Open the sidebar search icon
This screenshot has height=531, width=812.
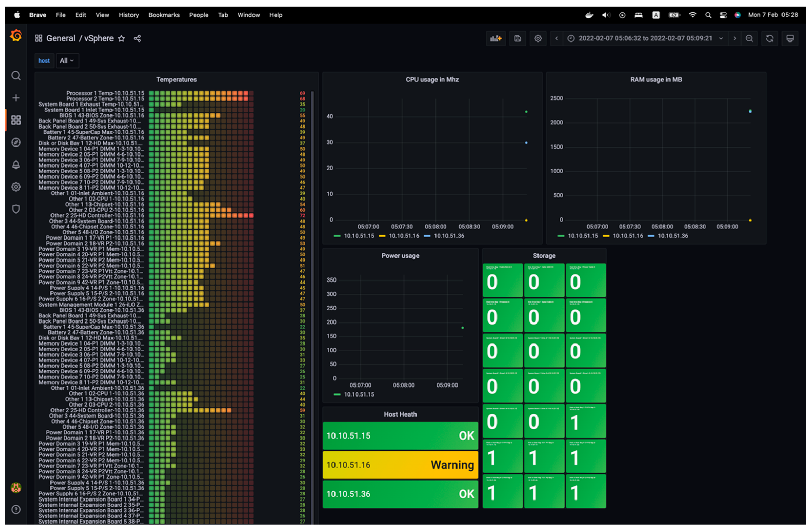click(x=16, y=75)
